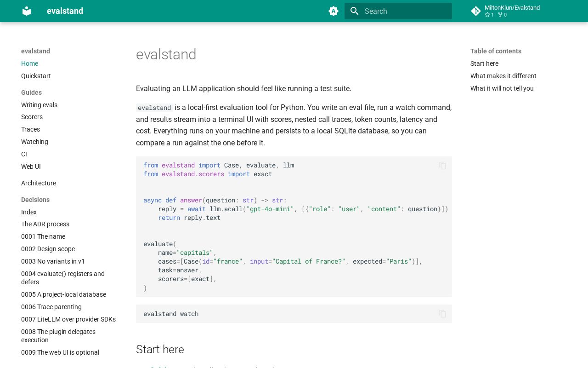Image resolution: width=588 pixels, height=368 pixels.
Task: Click the Guides sidebar section label
Action: tap(31, 92)
